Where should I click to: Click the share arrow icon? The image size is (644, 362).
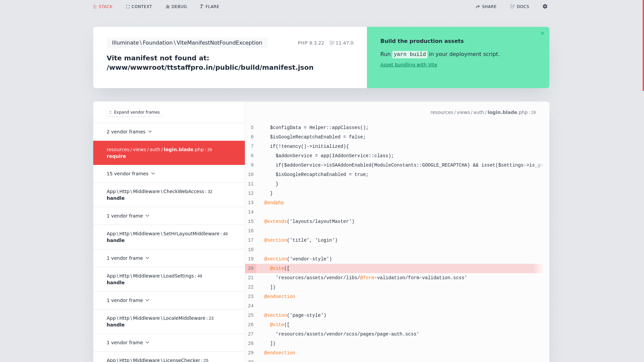pyautogui.click(x=478, y=7)
